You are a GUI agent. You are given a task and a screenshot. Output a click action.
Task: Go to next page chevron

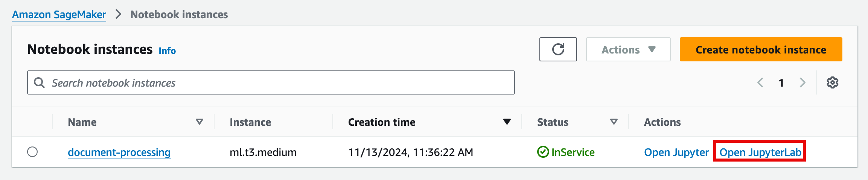pyautogui.click(x=802, y=82)
